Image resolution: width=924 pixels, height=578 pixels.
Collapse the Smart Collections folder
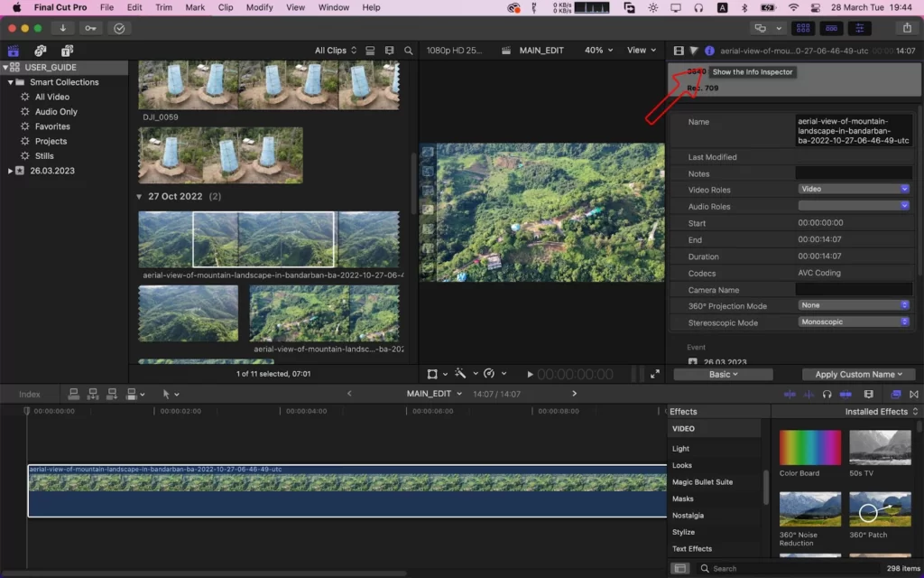pyautogui.click(x=10, y=82)
